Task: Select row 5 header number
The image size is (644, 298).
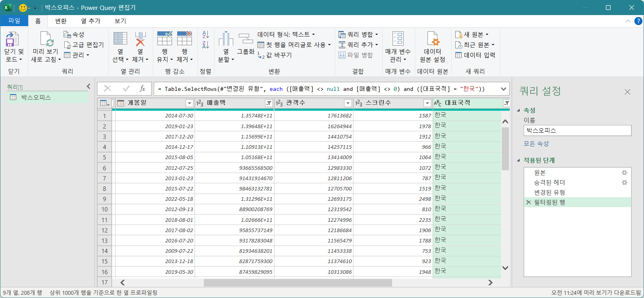Action: [104, 158]
